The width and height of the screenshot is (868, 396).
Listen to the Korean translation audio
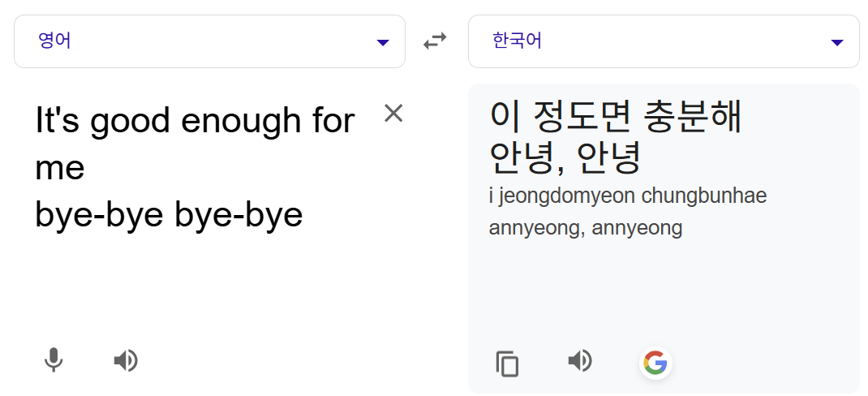pos(580,361)
